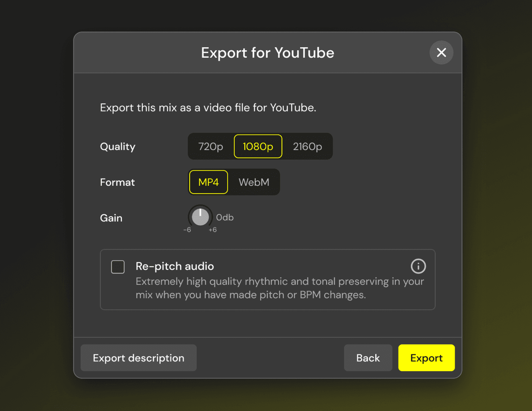This screenshot has width=532, height=411.
Task: Select MP4 format
Action: (x=208, y=182)
